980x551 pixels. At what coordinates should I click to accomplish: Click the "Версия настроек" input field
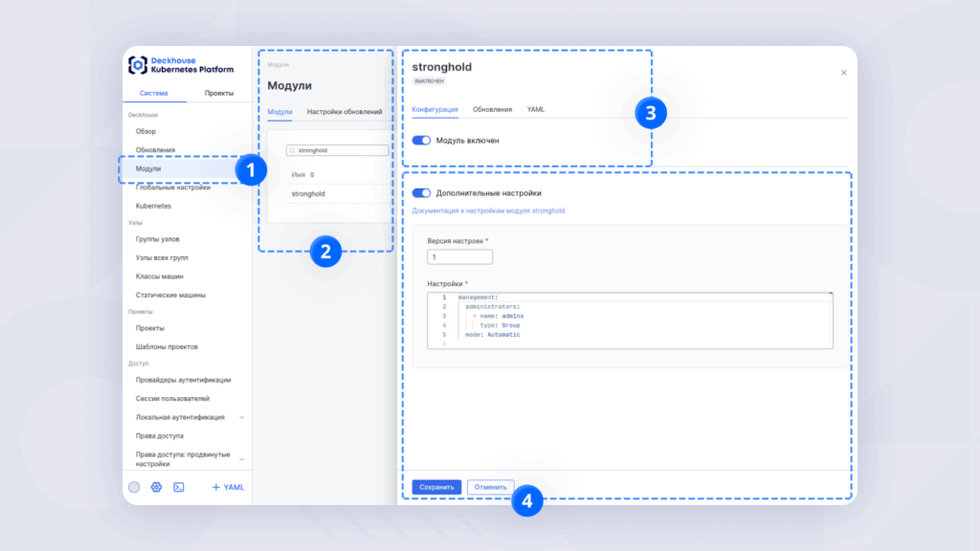(x=459, y=257)
